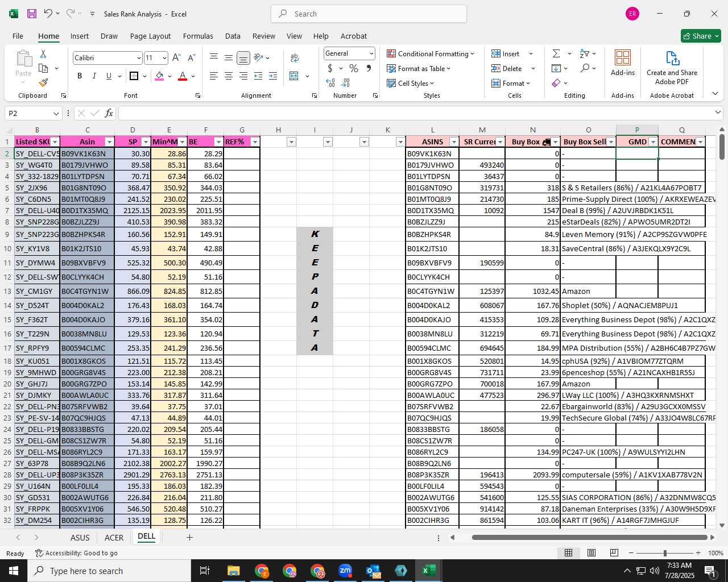This screenshot has width=728, height=582.
Task: Toggle Bottom Align alignment
Action: 243,58
